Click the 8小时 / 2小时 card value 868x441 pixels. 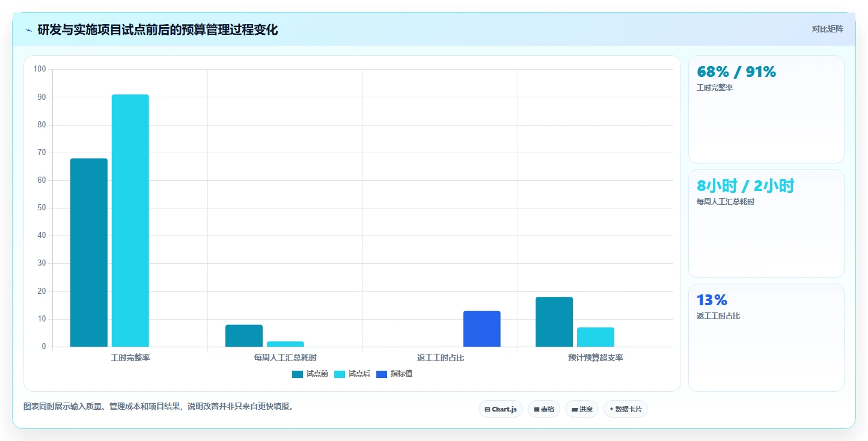click(x=745, y=186)
